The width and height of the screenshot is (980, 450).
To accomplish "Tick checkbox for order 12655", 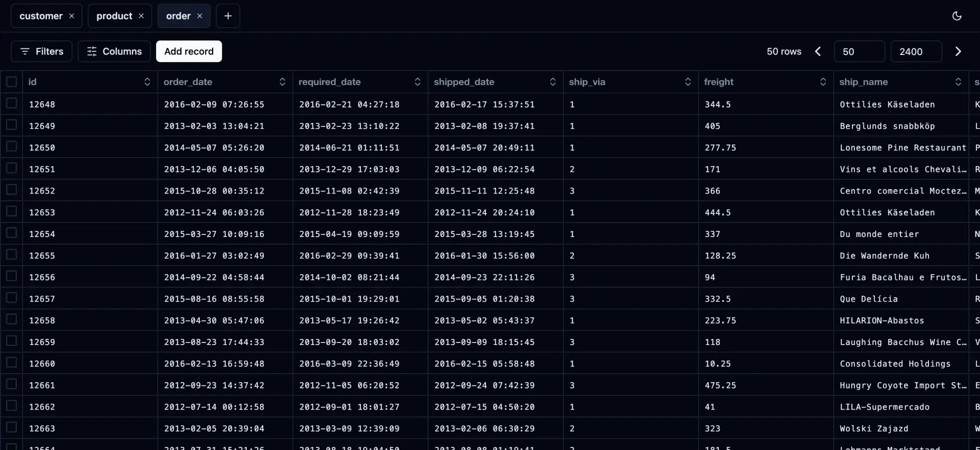I will [12, 255].
